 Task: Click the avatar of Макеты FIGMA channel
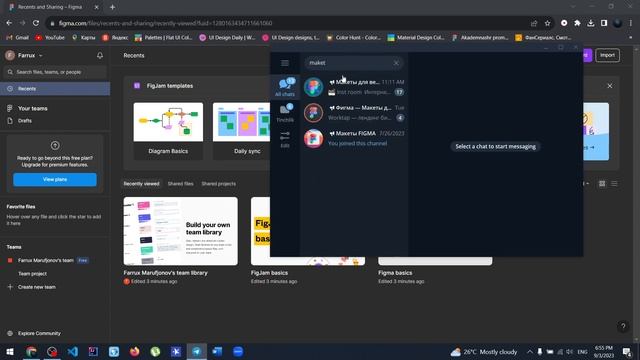click(313, 138)
